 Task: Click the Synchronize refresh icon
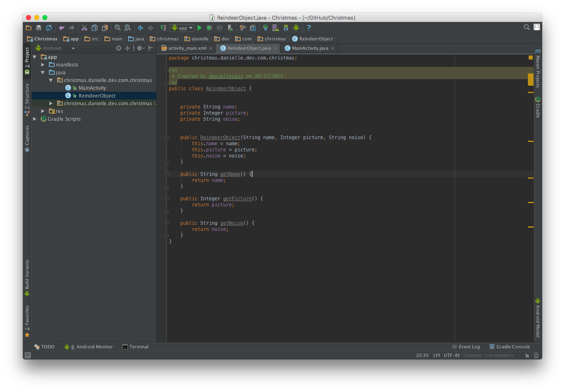[49, 28]
